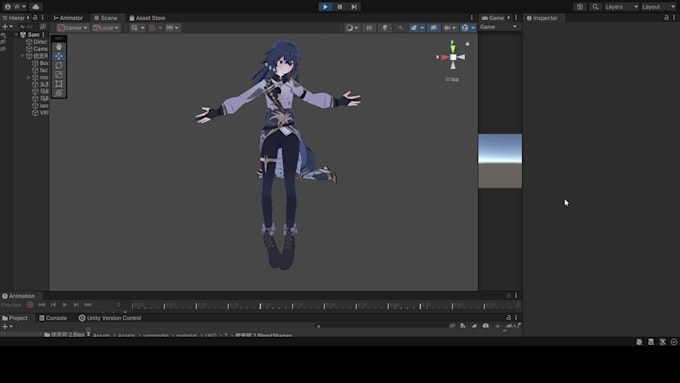The image size is (680, 383).
Task: Select the combined Transform tool
Action: [59, 93]
